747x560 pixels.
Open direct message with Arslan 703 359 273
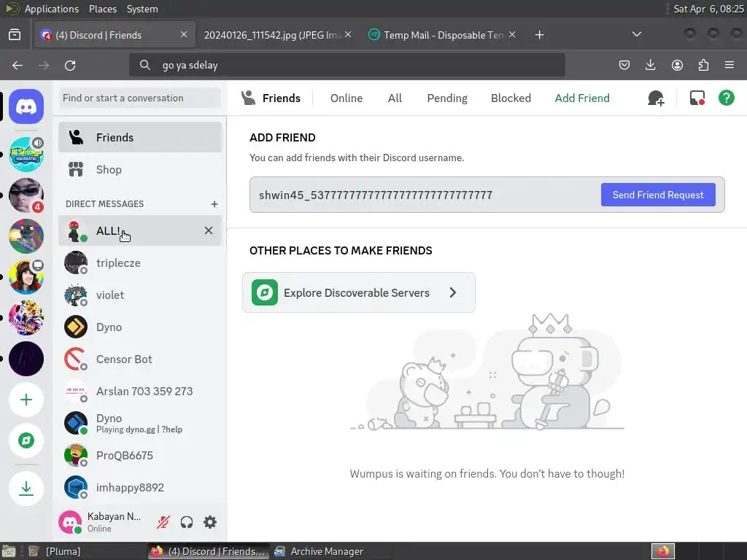pyautogui.click(x=140, y=391)
